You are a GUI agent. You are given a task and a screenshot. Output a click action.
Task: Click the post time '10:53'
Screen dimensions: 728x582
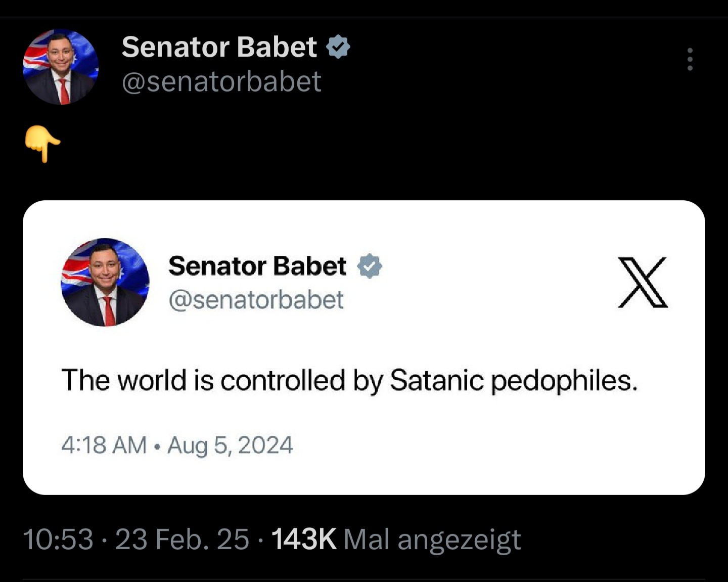58,539
